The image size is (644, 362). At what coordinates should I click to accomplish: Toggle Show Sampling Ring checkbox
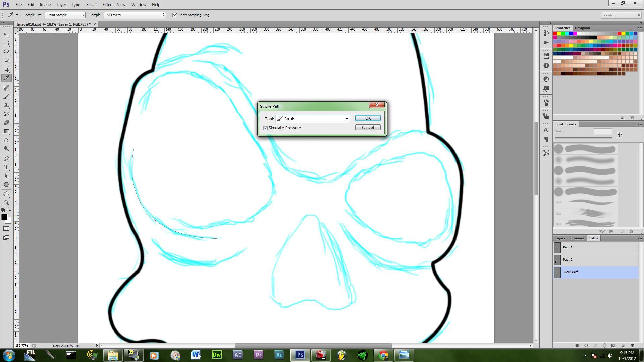(175, 15)
